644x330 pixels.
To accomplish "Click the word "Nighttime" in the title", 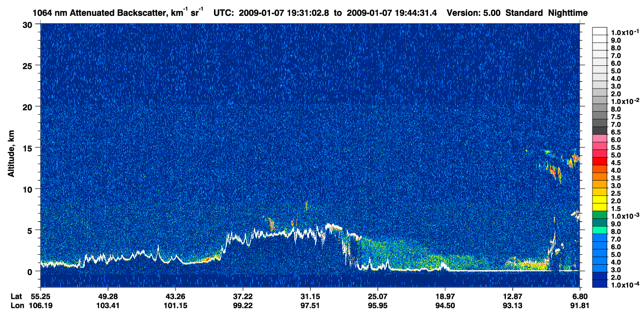I will tap(569, 12).
